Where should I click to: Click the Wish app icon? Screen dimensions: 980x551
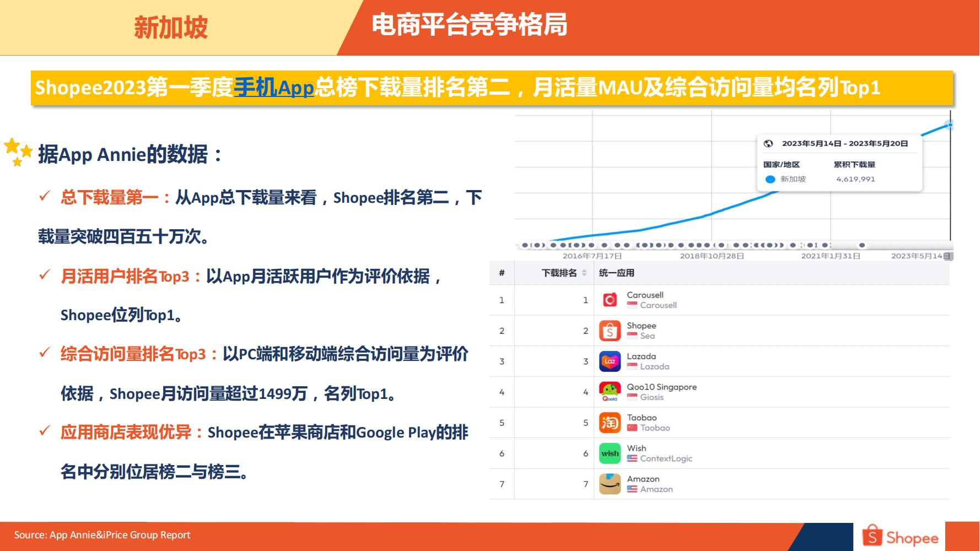pos(610,453)
